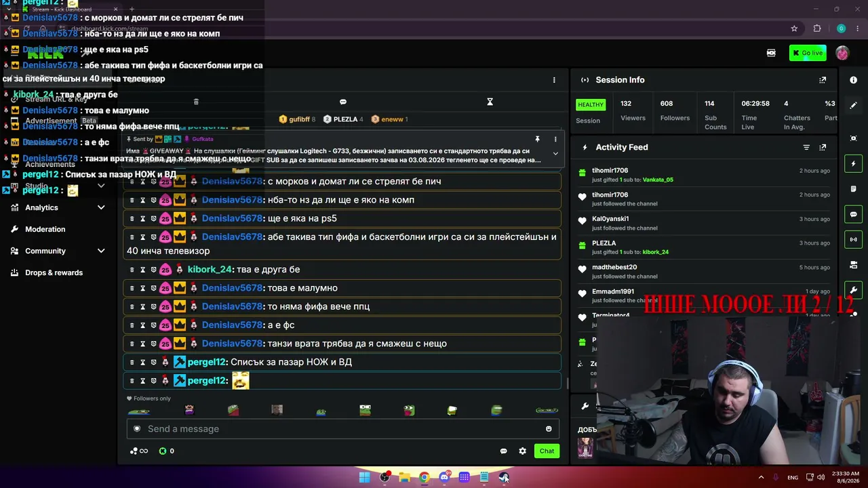Click eneww top gifter badge
Viewport: 868px width, 488px height.
pyautogui.click(x=389, y=119)
